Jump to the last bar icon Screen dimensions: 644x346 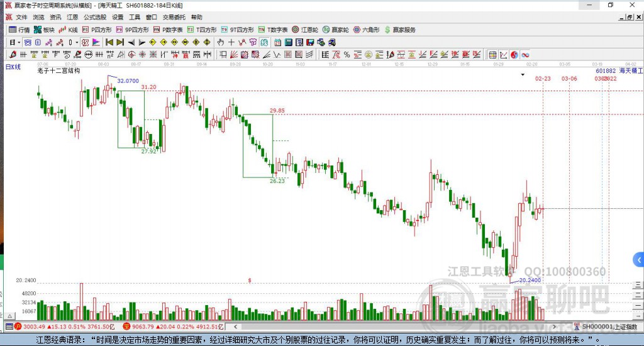pyautogui.click(x=120, y=42)
